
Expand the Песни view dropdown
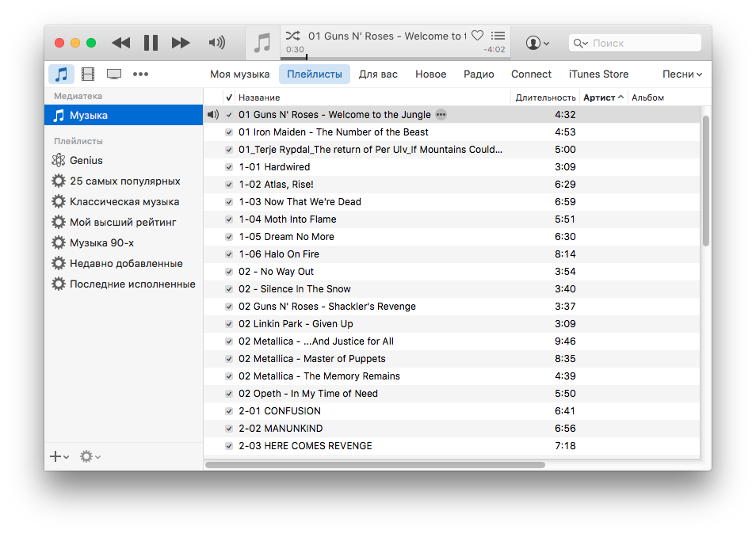tap(682, 74)
